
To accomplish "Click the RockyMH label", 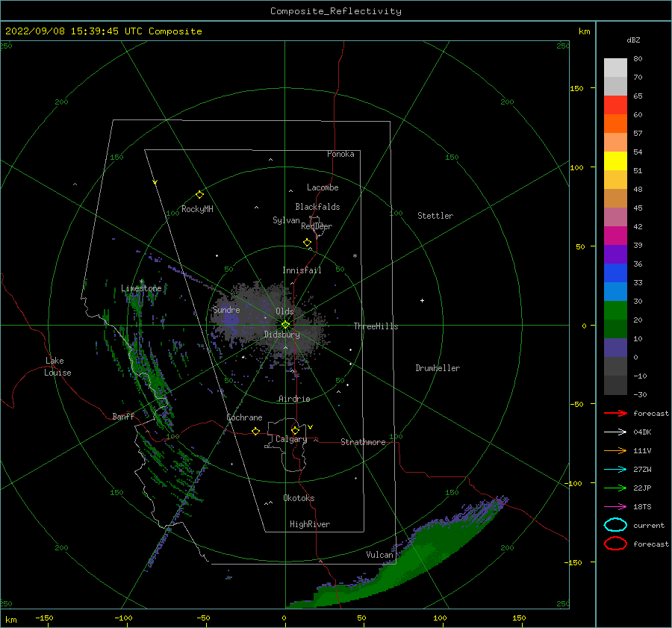I will [x=197, y=209].
